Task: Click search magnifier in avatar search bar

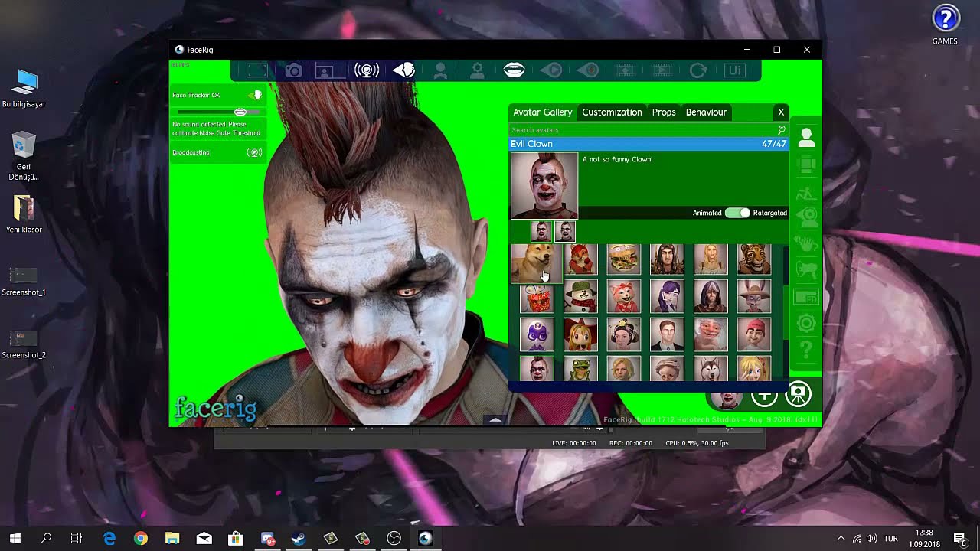Action: pyautogui.click(x=782, y=130)
